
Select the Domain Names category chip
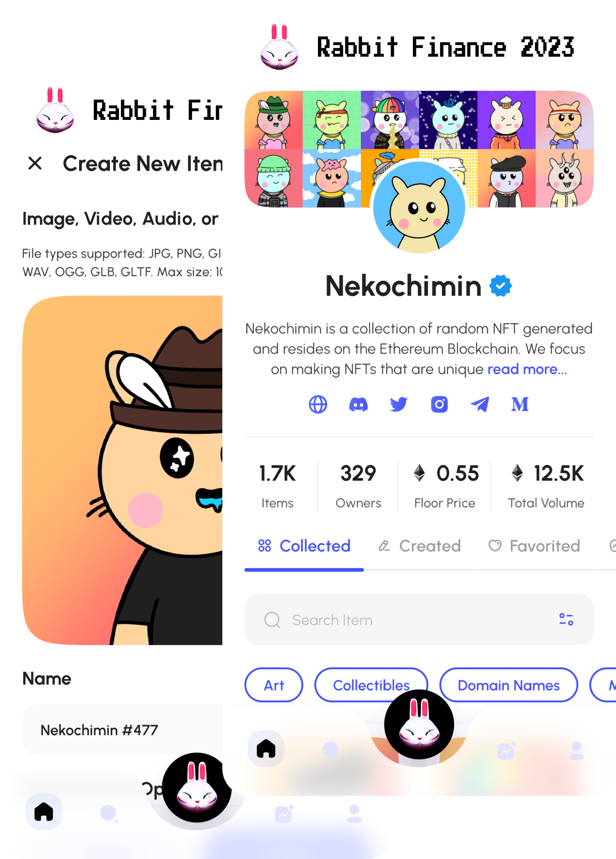pos(509,685)
